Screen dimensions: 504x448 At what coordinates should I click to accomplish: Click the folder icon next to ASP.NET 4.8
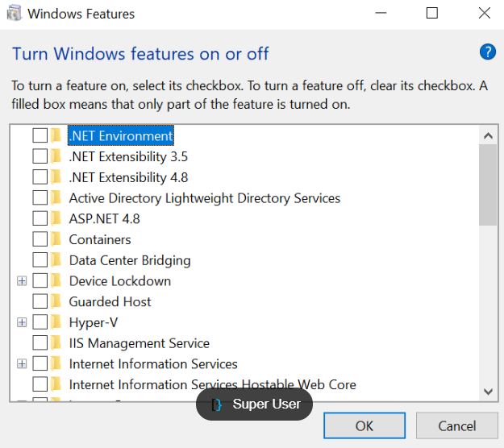tap(56, 218)
